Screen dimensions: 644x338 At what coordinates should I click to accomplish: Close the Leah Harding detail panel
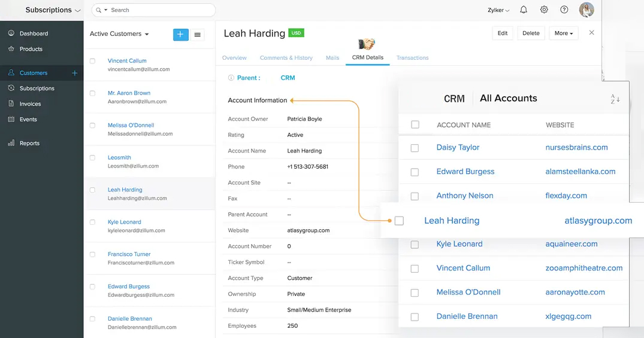[x=591, y=32]
